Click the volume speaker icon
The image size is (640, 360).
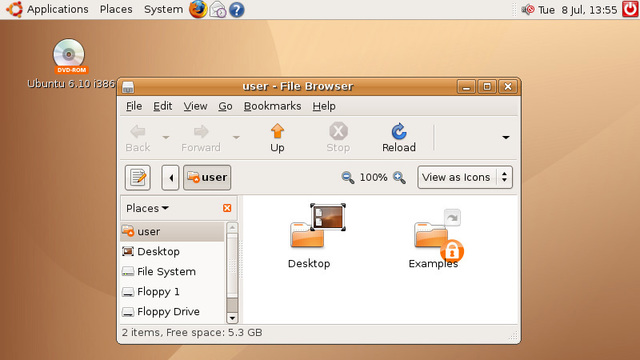pos(528,9)
